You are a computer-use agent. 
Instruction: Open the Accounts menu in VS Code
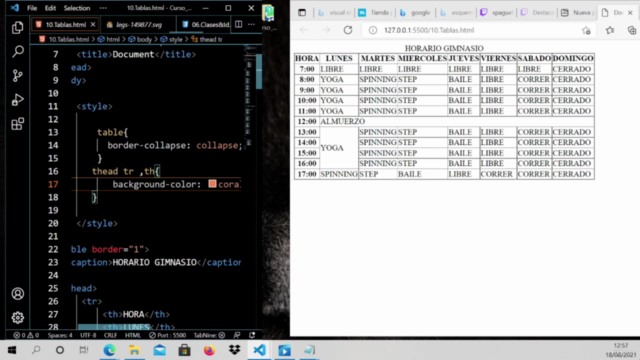pos(18,293)
